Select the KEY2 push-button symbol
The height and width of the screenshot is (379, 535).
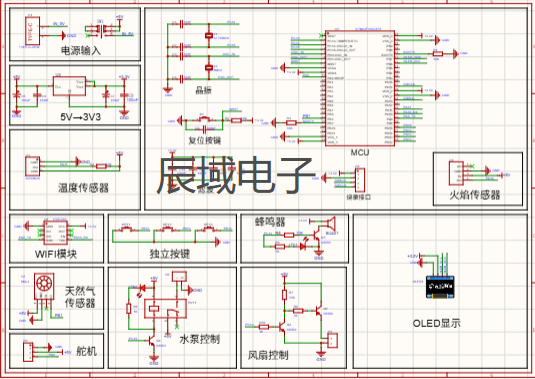pyautogui.click(x=167, y=229)
